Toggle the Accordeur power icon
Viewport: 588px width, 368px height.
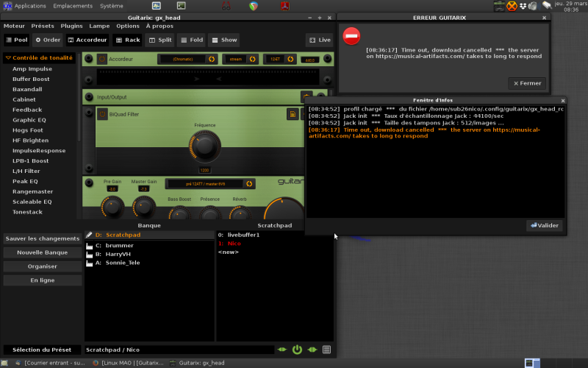pyautogui.click(x=102, y=59)
